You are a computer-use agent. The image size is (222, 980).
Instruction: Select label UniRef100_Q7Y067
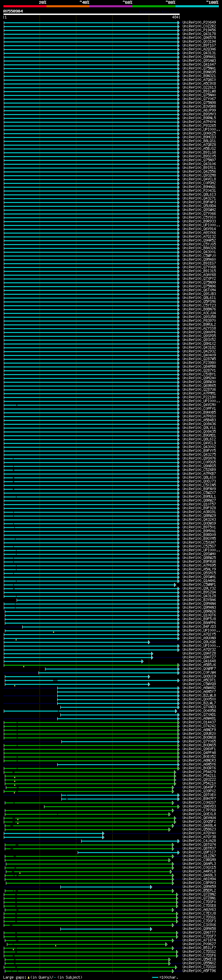click(199, 99)
